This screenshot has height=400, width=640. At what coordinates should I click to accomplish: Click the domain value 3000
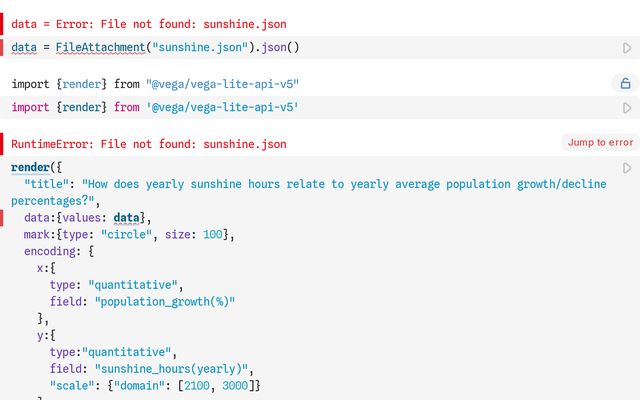click(235, 386)
